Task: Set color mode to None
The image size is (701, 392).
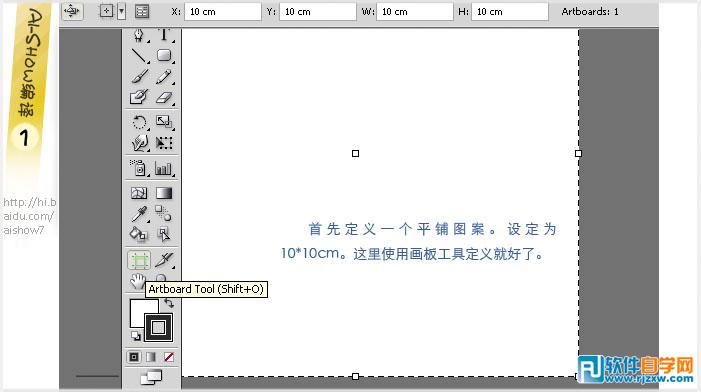Action: pyautogui.click(x=169, y=357)
